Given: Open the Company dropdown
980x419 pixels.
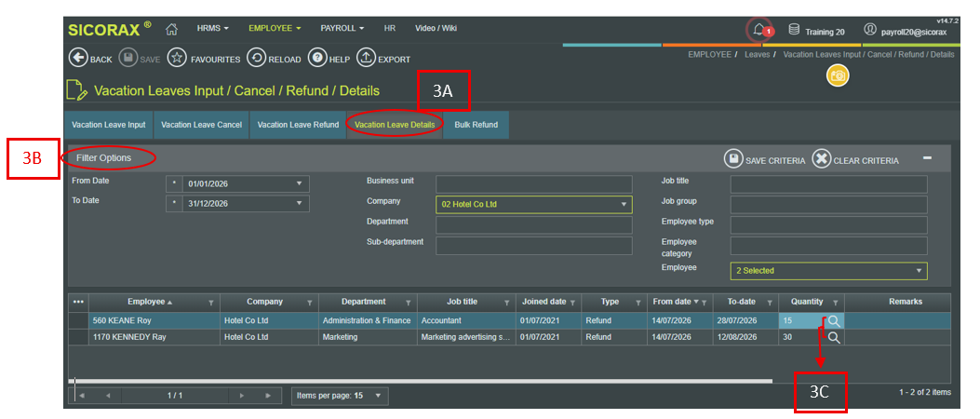Looking at the screenshot, I should click(x=624, y=205).
